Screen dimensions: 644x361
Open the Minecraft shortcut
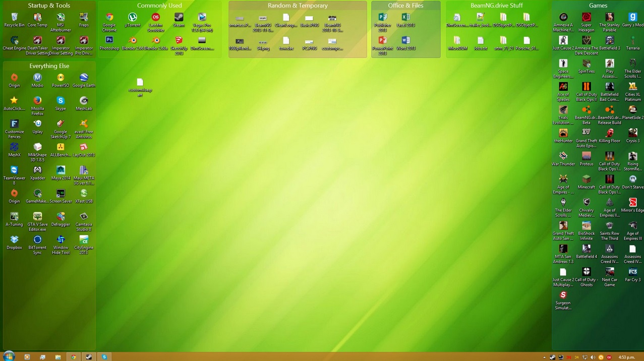tap(587, 183)
